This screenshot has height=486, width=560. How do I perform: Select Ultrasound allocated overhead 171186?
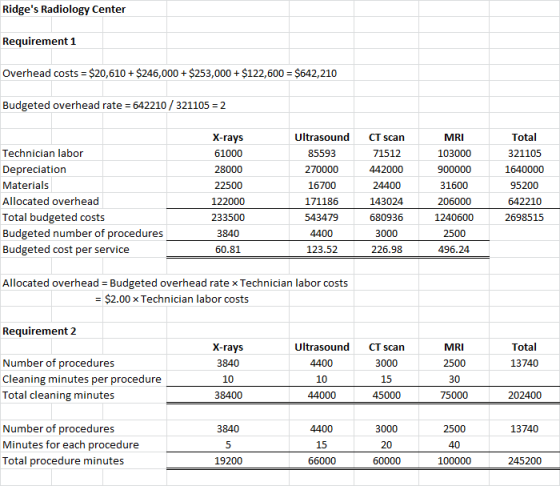click(321, 202)
